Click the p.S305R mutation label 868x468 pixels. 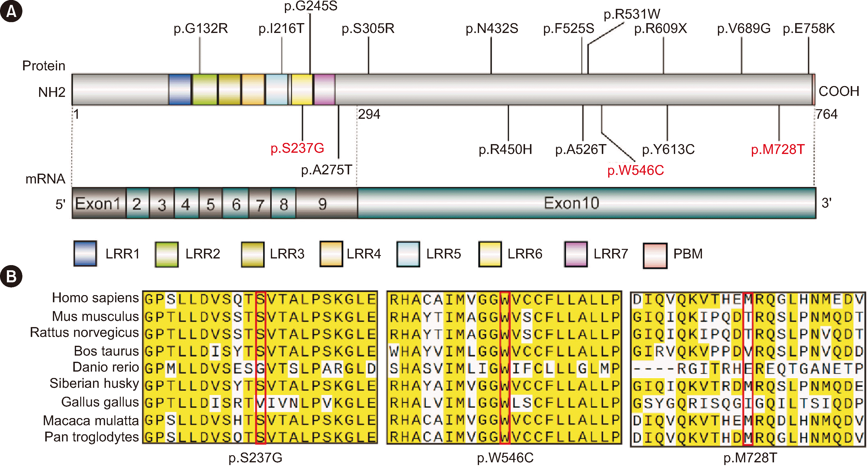pyautogui.click(x=368, y=29)
